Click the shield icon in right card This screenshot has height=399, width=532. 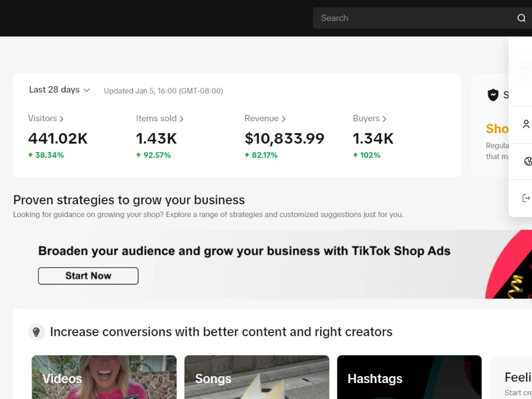pyautogui.click(x=493, y=95)
